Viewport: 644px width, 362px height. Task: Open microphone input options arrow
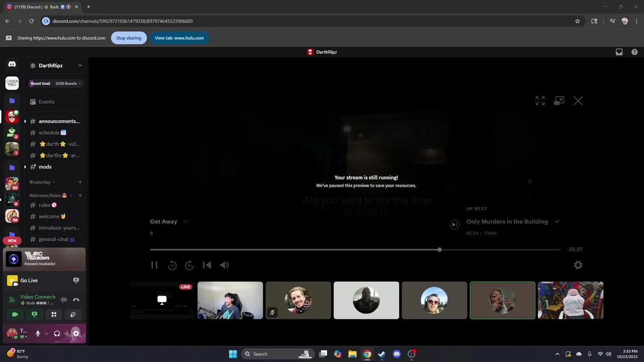pyautogui.click(x=46, y=333)
